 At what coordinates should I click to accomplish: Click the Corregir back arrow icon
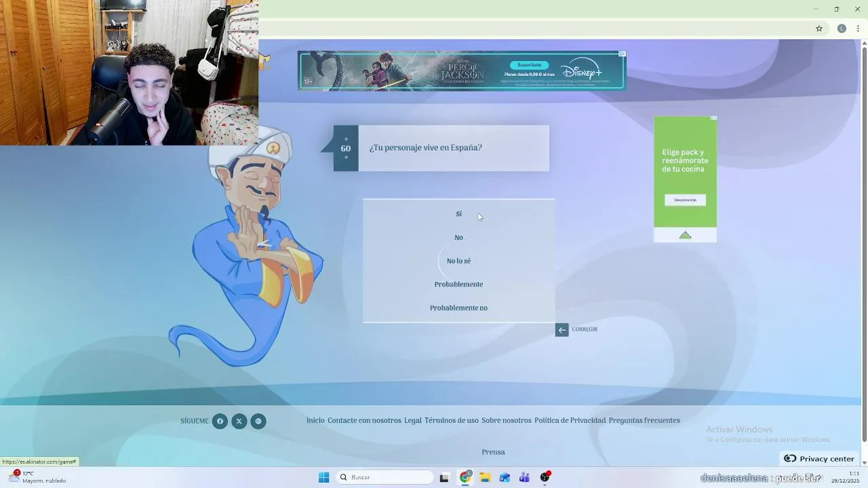(x=561, y=330)
